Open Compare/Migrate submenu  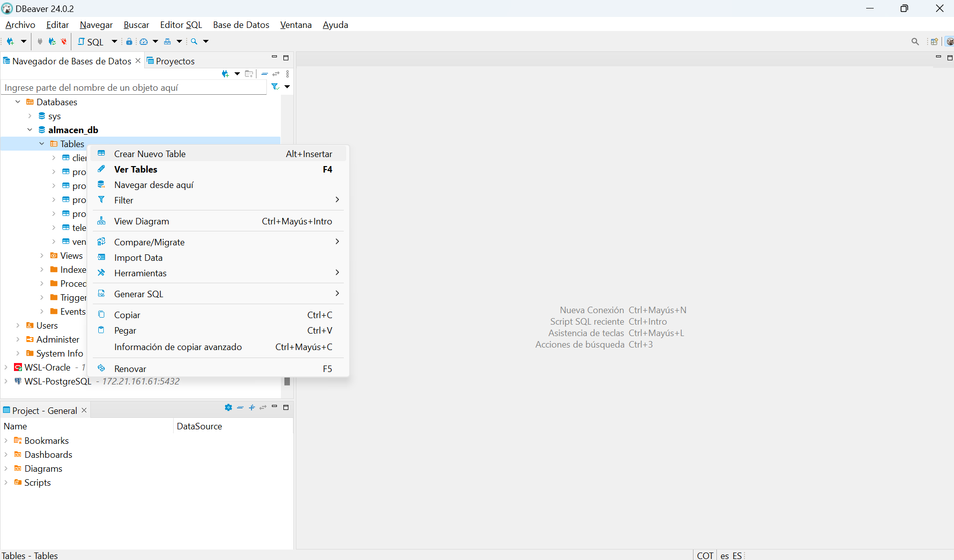219,242
